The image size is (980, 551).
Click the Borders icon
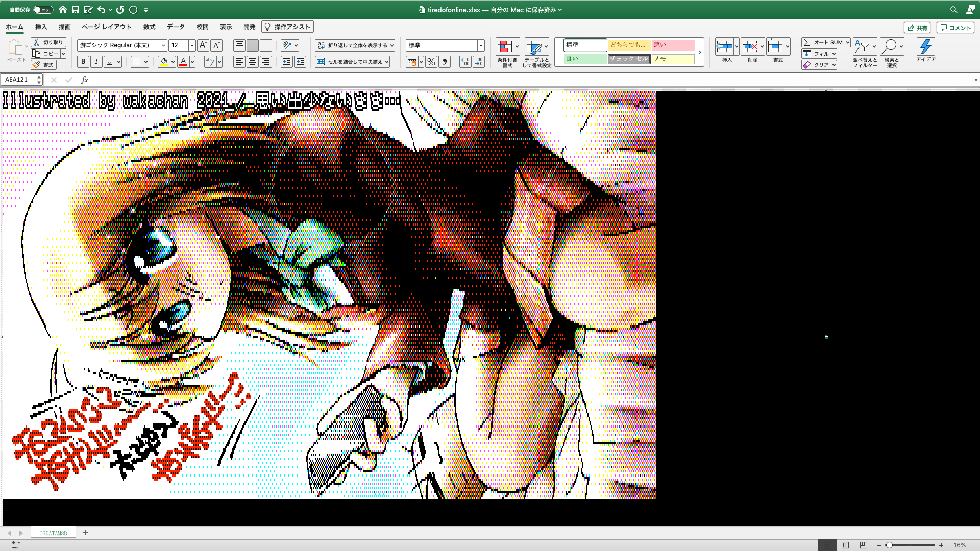click(136, 62)
